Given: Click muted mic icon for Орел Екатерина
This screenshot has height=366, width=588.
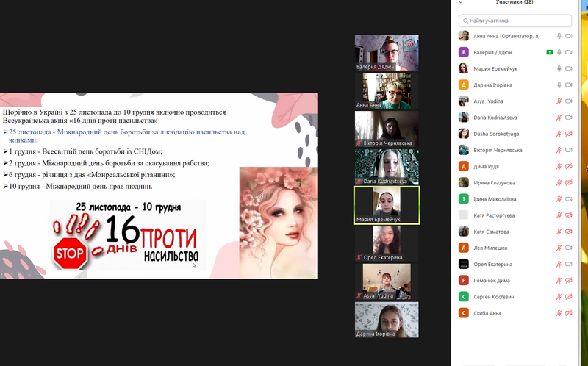Looking at the screenshot, I should (x=559, y=264).
